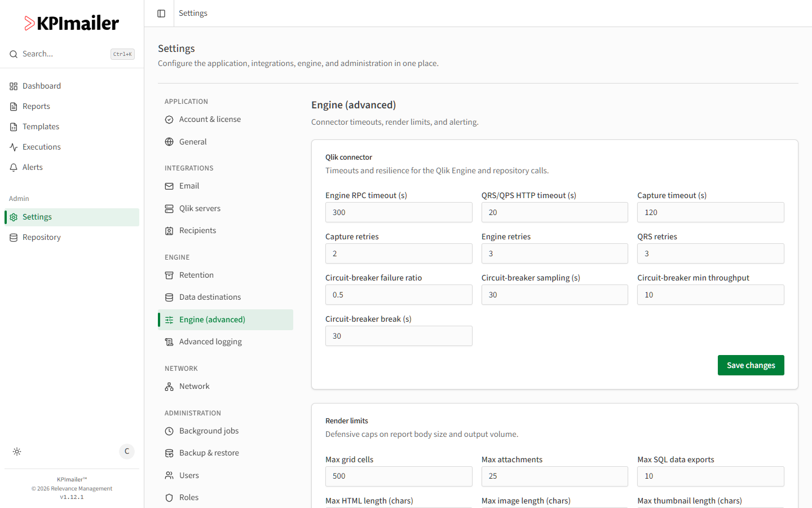Click the General globe icon
Image resolution: width=812 pixels, height=508 pixels.
pyautogui.click(x=169, y=142)
